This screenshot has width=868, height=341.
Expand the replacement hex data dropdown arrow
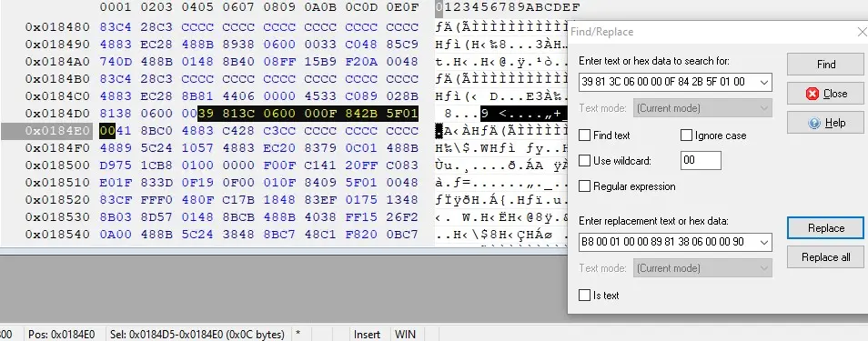pos(764,242)
